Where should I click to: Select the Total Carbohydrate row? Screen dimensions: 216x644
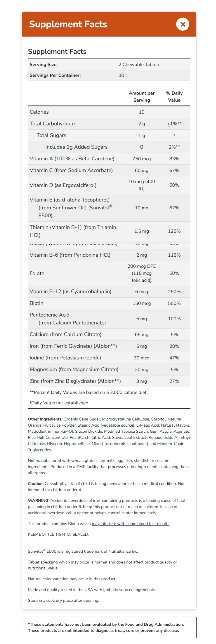52,123
